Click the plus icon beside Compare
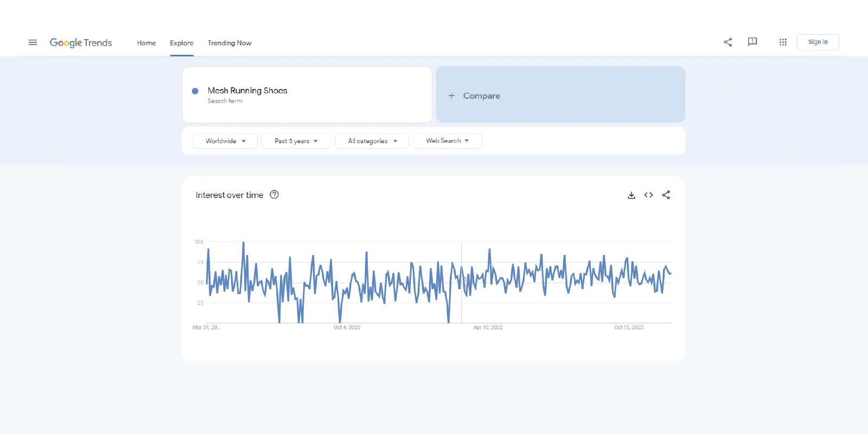Image resolution: width=868 pixels, height=434 pixels. coord(451,95)
